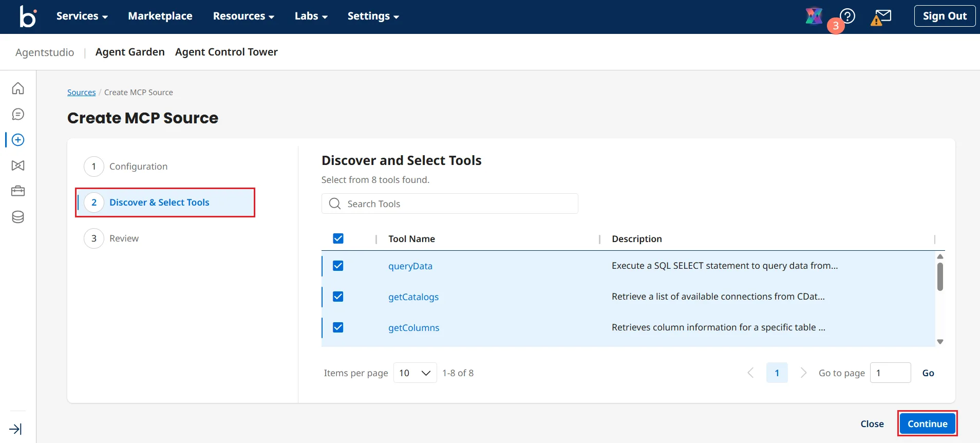Expand the sidebar with arrow icon
Viewport: 980px width, 443px height.
[16, 429]
